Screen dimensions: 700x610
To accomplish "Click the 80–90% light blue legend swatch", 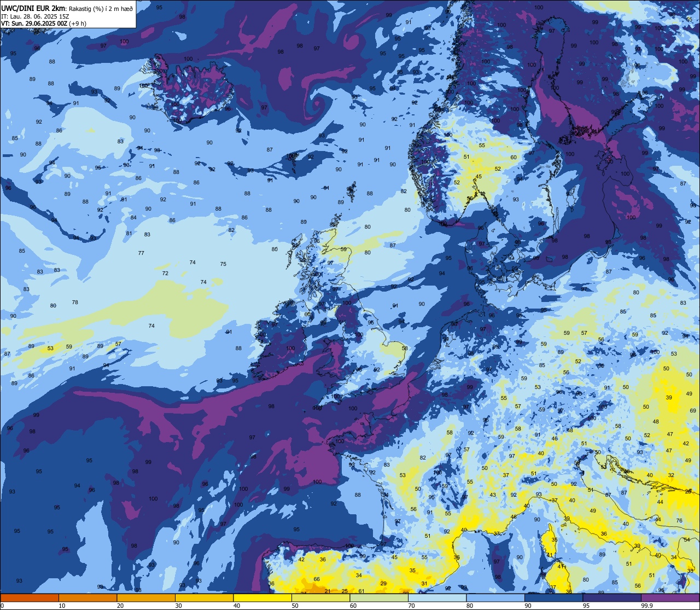I will 495,597.
